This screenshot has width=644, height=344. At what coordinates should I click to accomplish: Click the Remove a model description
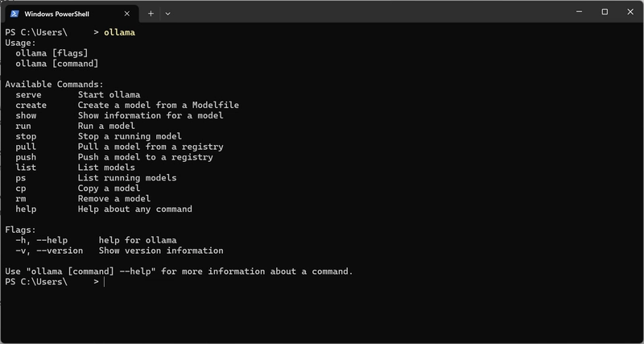(x=114, y=199)
